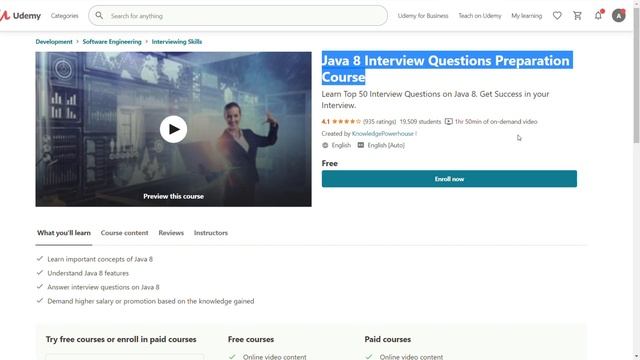Screen dimensions: 640x360
Task: Open the user profile avatar
Action: [x=619, y=16]
